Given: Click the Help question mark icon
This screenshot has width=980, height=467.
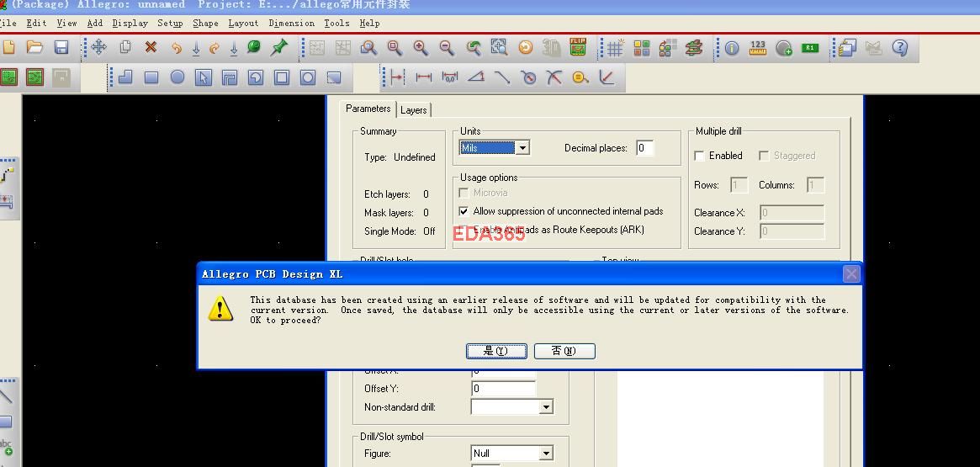Looking at the screenshot, I should (x=900, y=47).
